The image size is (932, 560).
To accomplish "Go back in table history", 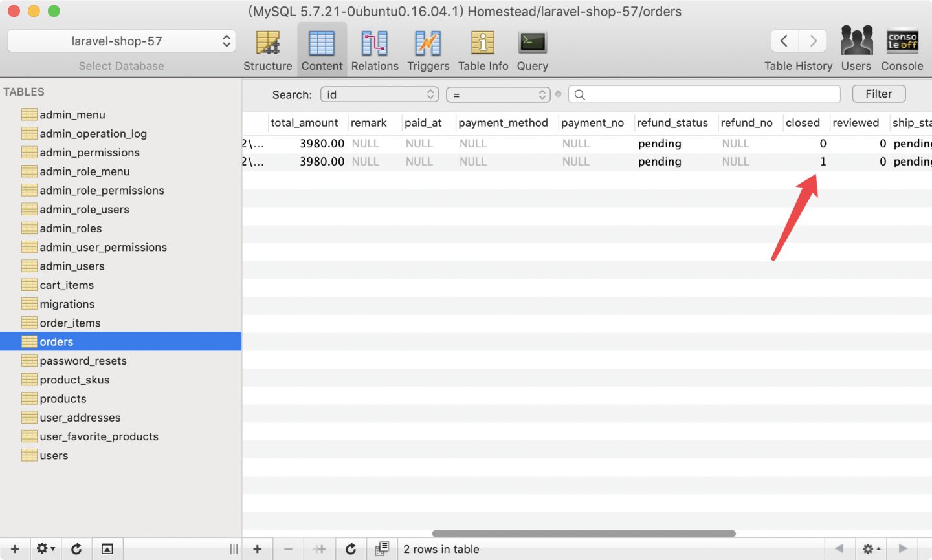I will click(x=784, y=41).
